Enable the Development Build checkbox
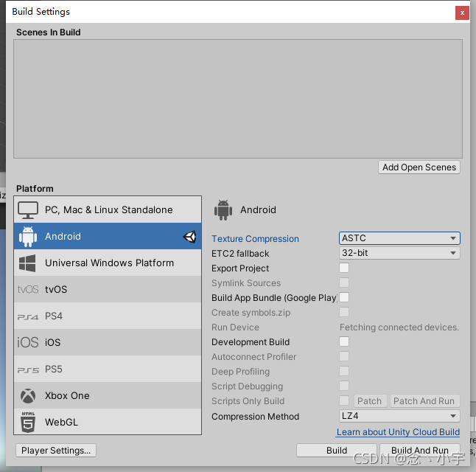Screen dimensions: 476x472 pyautogui.click(x=344, y=341)
